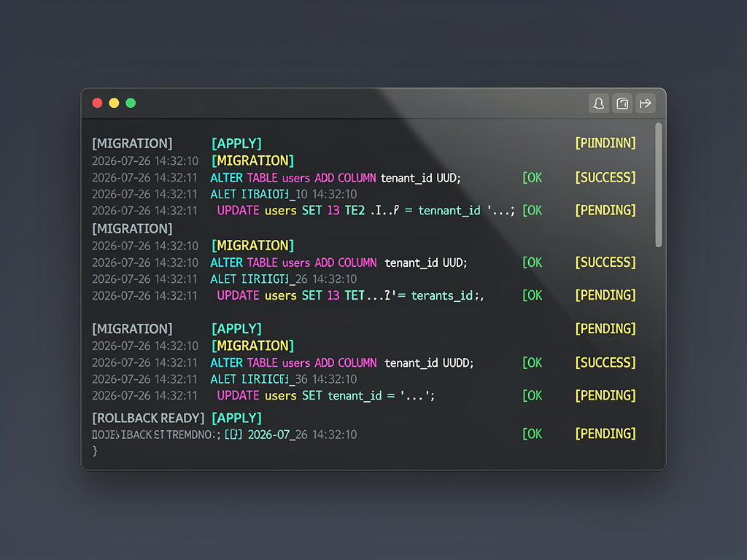
Task: Click [PENDING] on the 'terants_id' row
Action: click(x=605, y=295)
